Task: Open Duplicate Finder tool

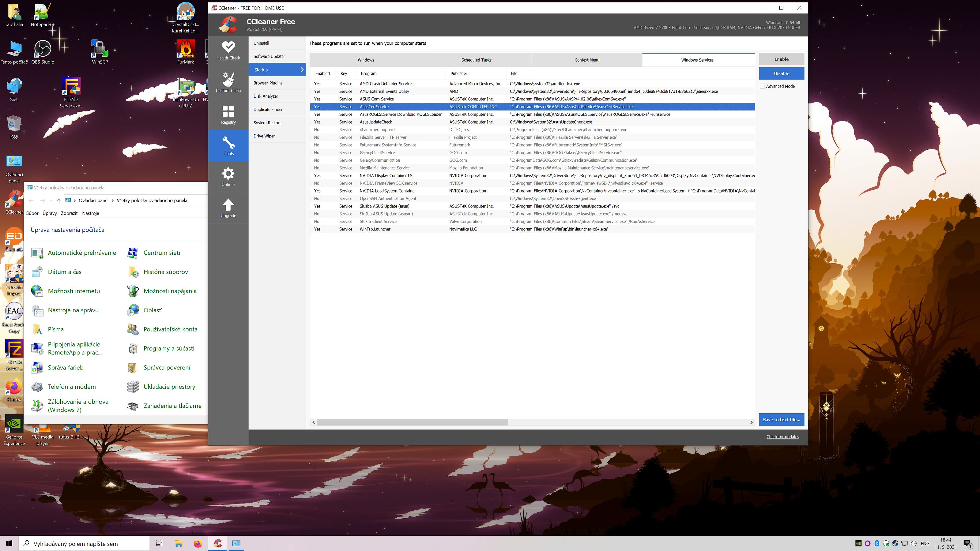Action: point(277,110)
